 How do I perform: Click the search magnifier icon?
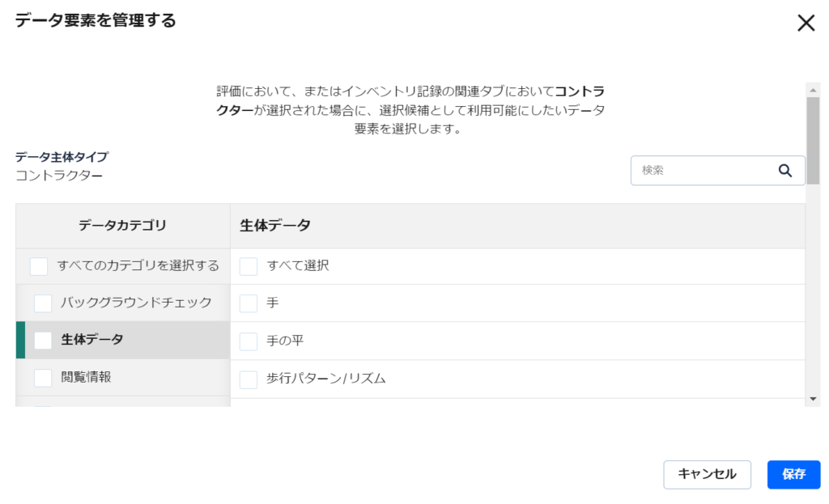pos(784,171)
